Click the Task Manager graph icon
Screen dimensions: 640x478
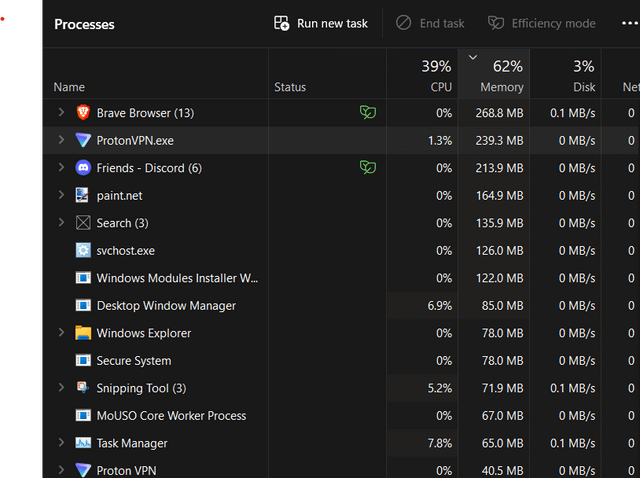click(83, 443)
